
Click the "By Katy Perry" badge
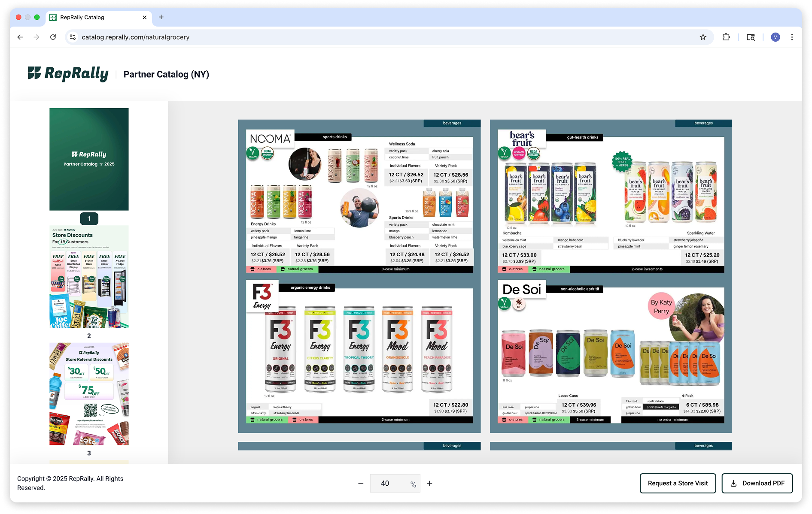pos(661,306)
